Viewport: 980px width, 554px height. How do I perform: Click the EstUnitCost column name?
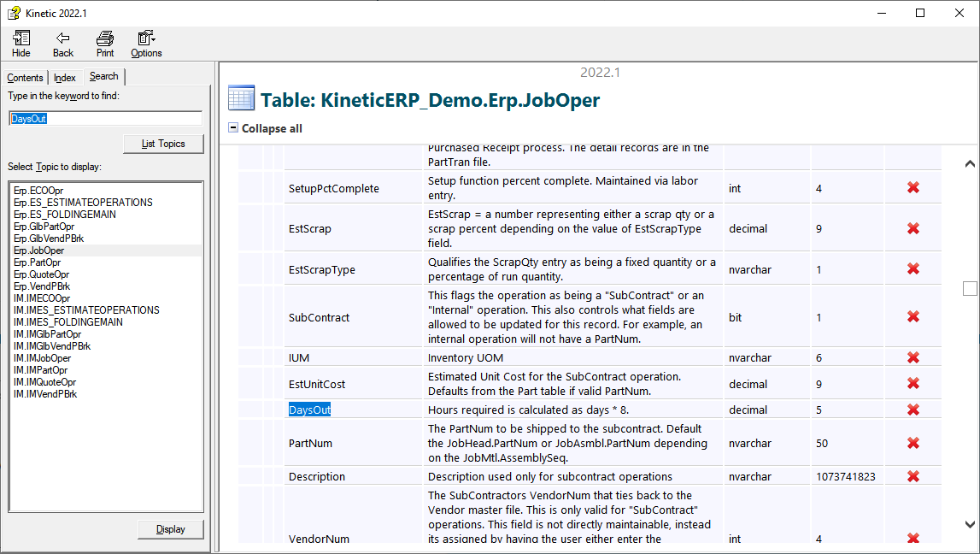(317, 384)
